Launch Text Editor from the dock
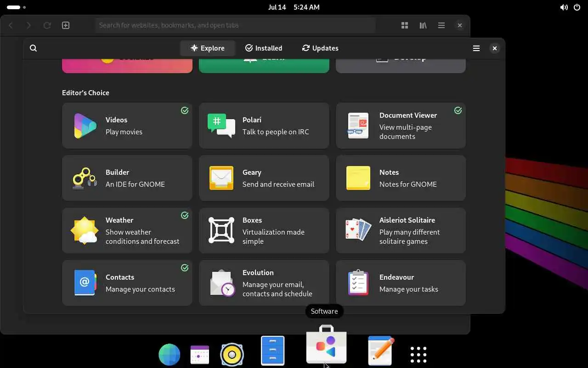Screen dimensions: 588x368 [381, 351]
